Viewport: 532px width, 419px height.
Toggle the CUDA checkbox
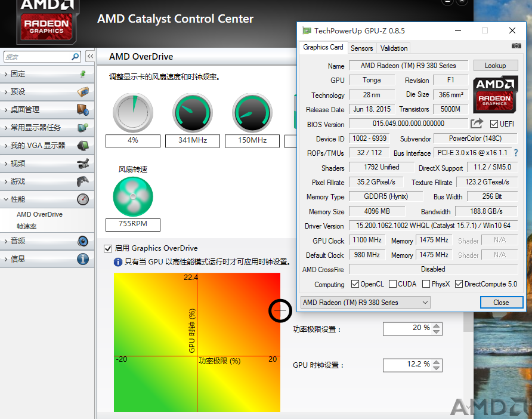(392, 284)
